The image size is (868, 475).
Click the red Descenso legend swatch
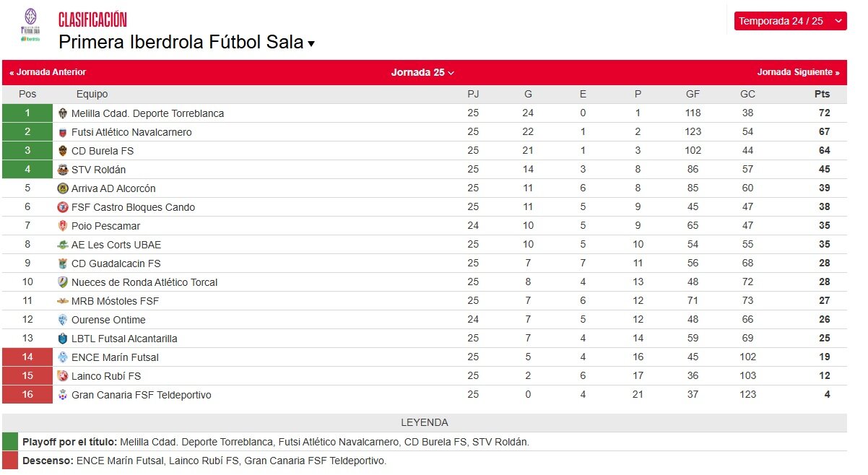click(x=10, y=461)
